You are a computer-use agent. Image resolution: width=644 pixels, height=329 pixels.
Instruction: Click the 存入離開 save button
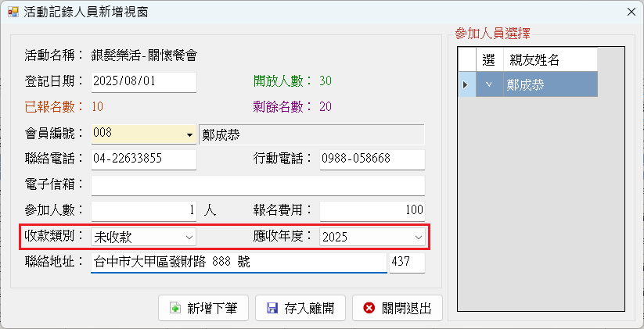[x=300, y=308]
